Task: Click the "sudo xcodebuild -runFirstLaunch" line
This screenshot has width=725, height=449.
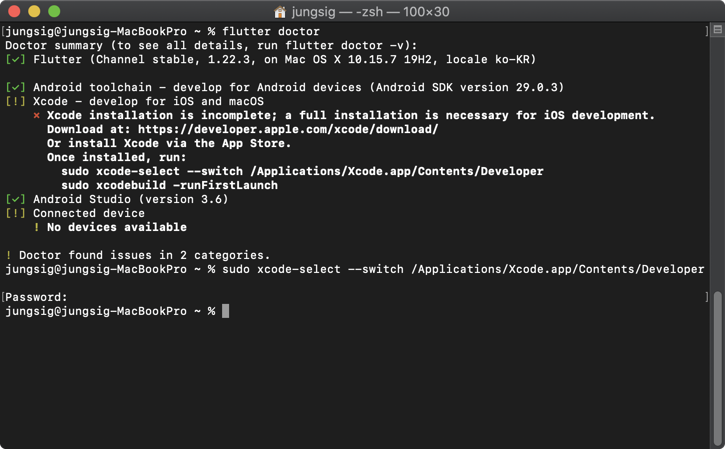Action: [170, 185]
